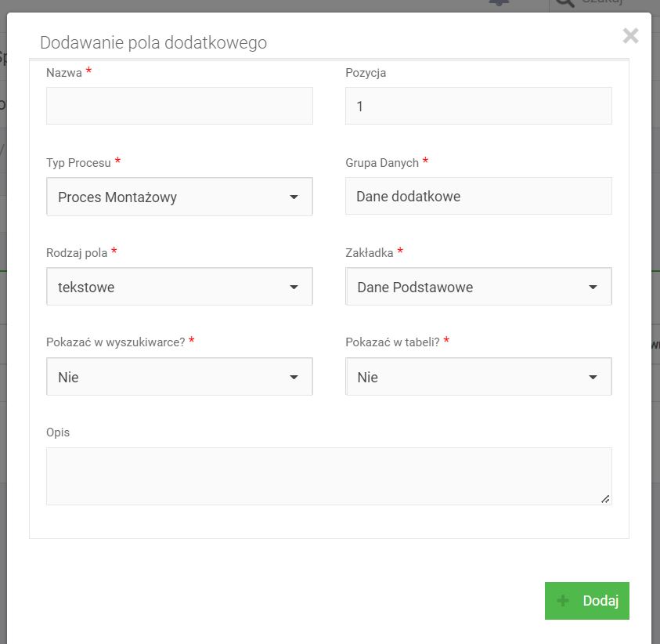
Task: Click the "Pozycja" label text
Action: pyautogui.click(x=366, y=73)
